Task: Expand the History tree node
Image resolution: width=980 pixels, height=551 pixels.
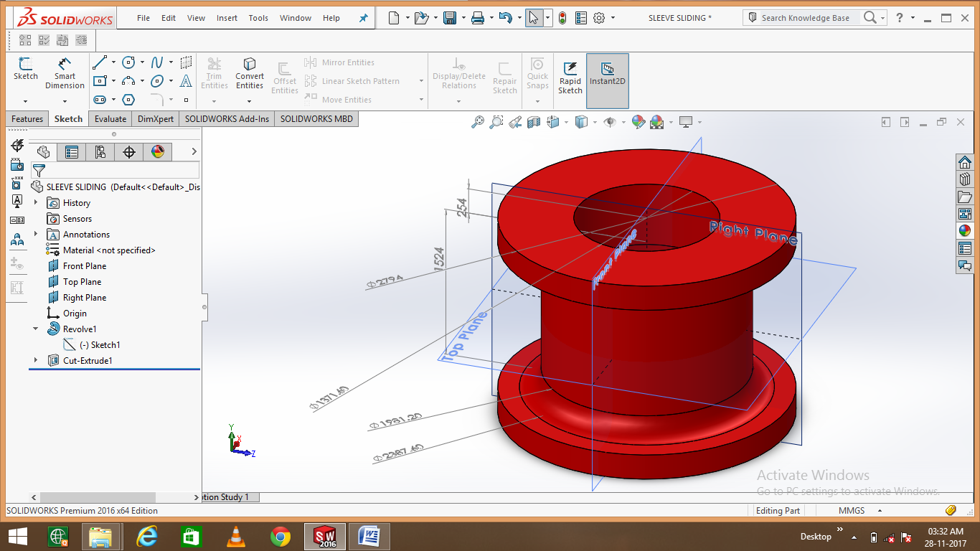Action: coord(36,203)
